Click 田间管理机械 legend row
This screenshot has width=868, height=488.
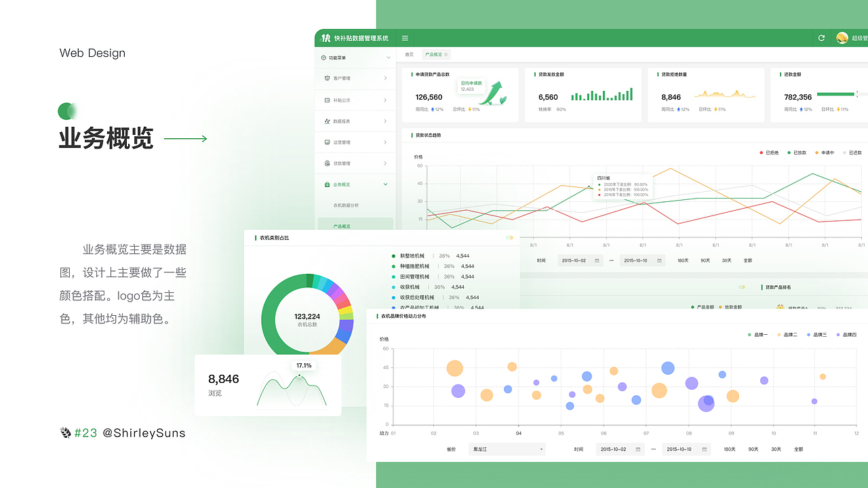click(x=433, y=277)
